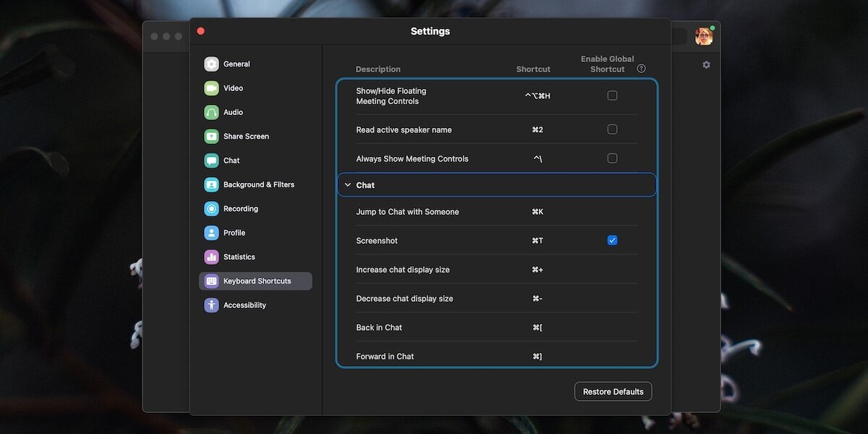Enable global shortcut for Jump to Chat
Image resolution: width=868 pixels, height=434 pixels.
(x=612, y=211)
